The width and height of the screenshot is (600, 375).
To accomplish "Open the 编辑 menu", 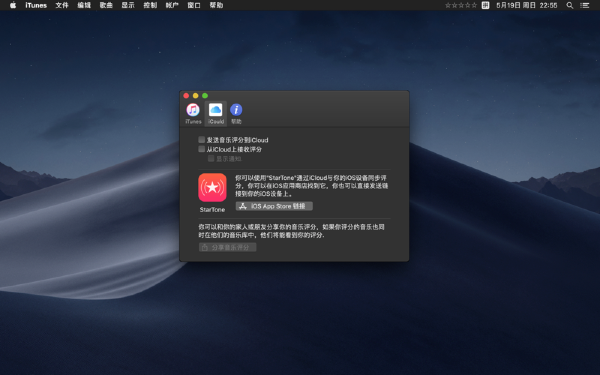I will (x=84, y=5).
